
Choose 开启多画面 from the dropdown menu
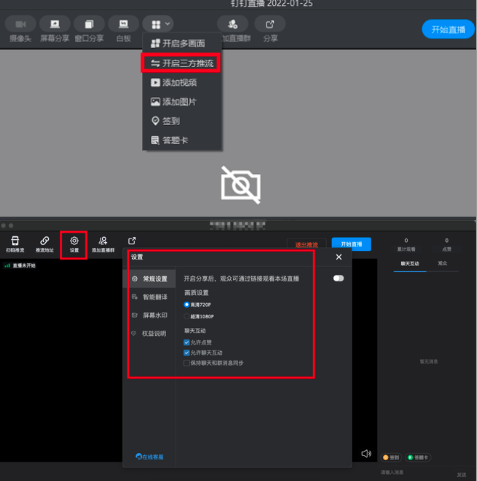tap(182, 43)
